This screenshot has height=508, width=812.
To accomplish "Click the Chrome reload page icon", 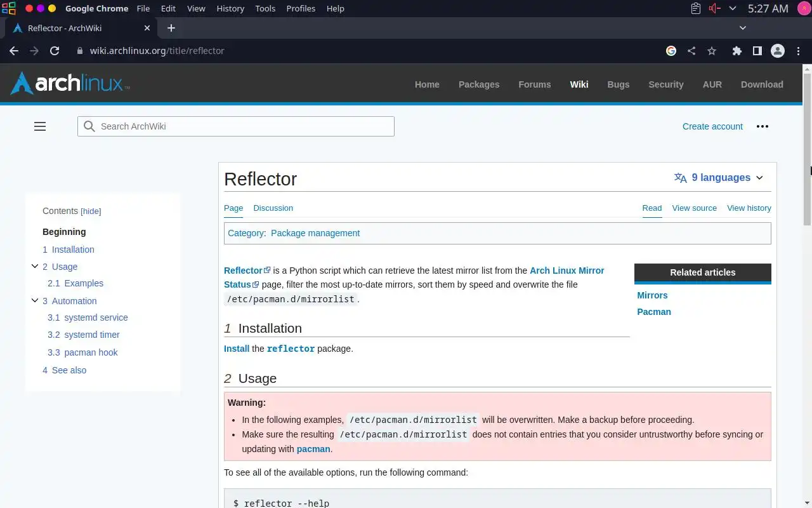I will point(55,51).
